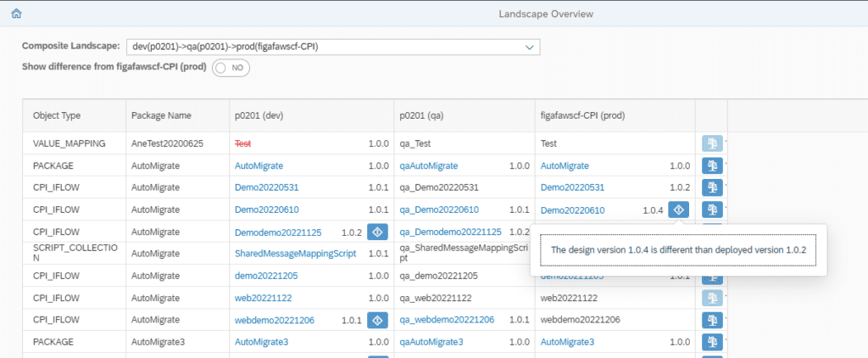Click the qa_SharedMessageMappingScript cell text
Image resolution: width=868 pixels, height=358 pixels.
464,254
